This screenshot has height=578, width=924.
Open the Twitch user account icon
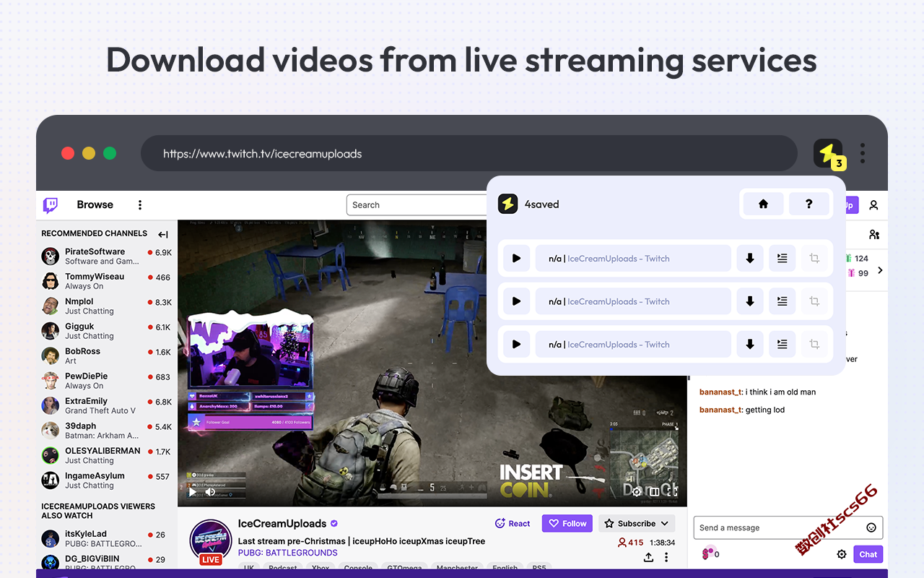click(x=873, y=205)
